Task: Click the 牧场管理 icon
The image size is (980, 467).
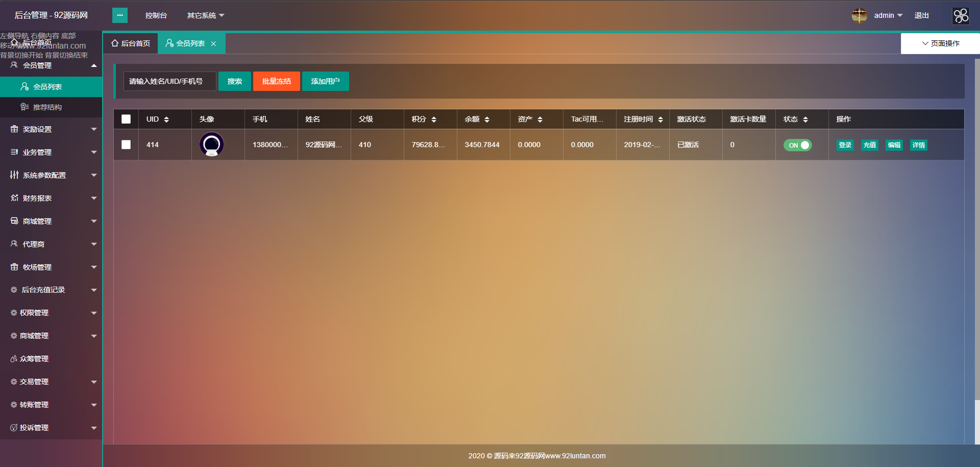Action: tap(14, 267)
